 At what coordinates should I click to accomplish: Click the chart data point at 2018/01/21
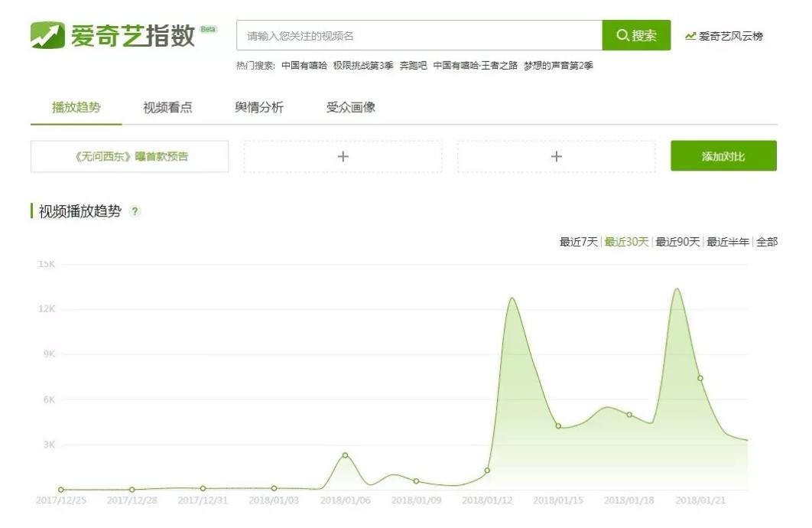point(700,378)
